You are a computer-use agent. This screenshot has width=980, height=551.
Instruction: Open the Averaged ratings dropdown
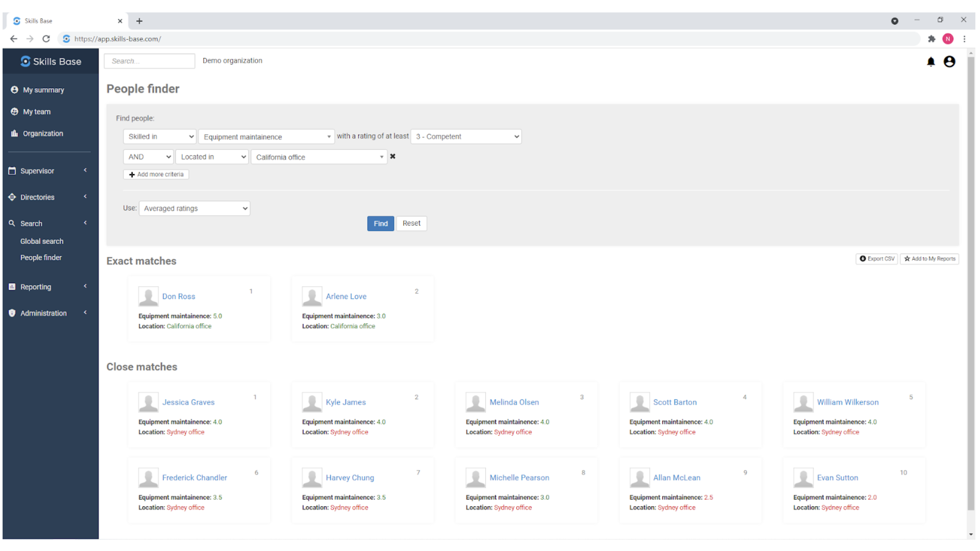coord(194,209)
